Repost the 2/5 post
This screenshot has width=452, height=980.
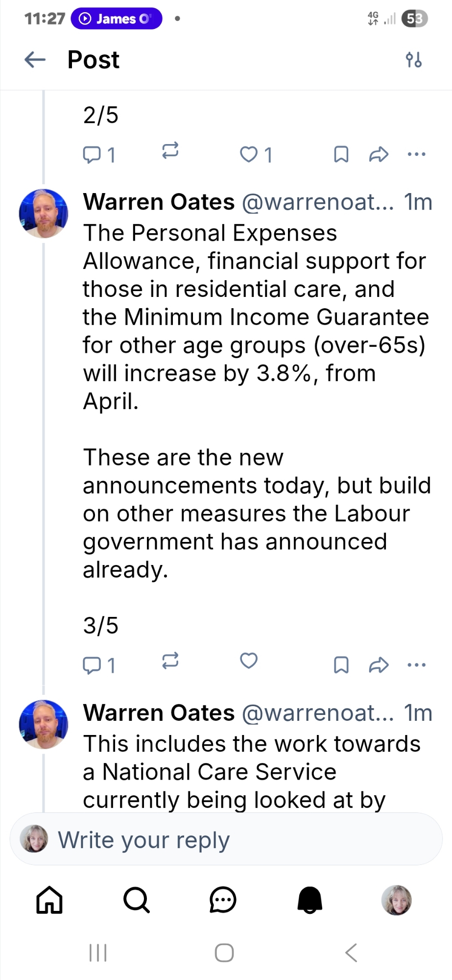coord(170,150)
